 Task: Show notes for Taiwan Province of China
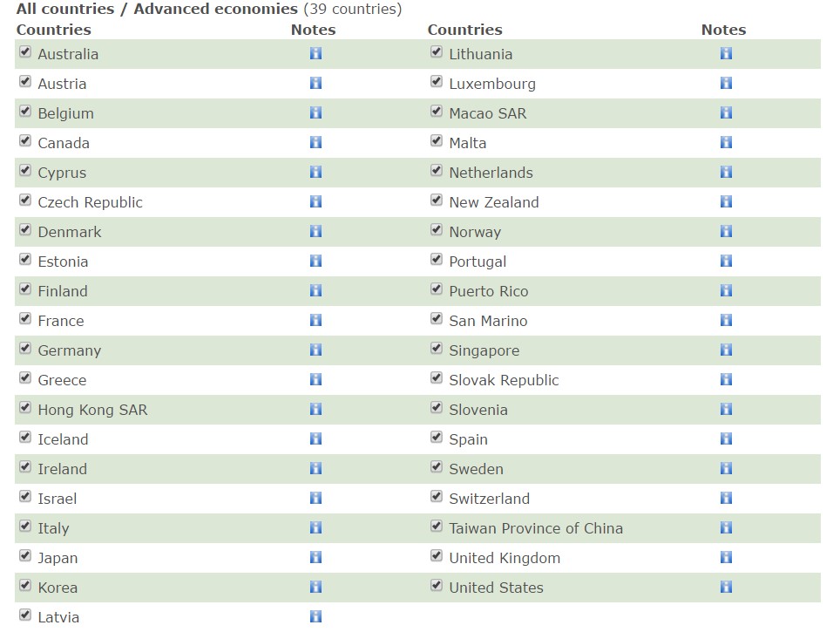[x=726, y=527]
